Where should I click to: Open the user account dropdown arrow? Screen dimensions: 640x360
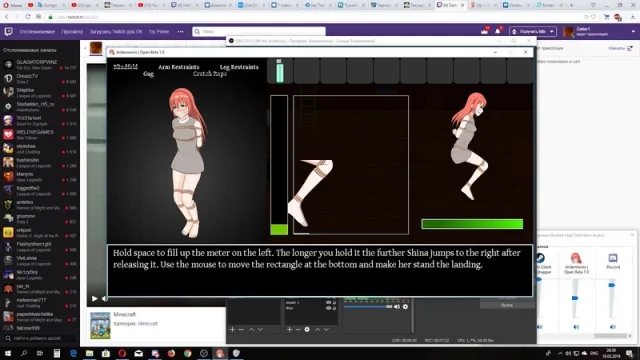tap(633, 31)
